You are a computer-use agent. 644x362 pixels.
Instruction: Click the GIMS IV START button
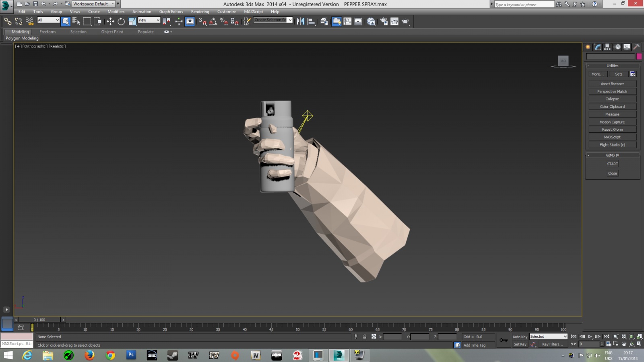[x=612, y=164]
